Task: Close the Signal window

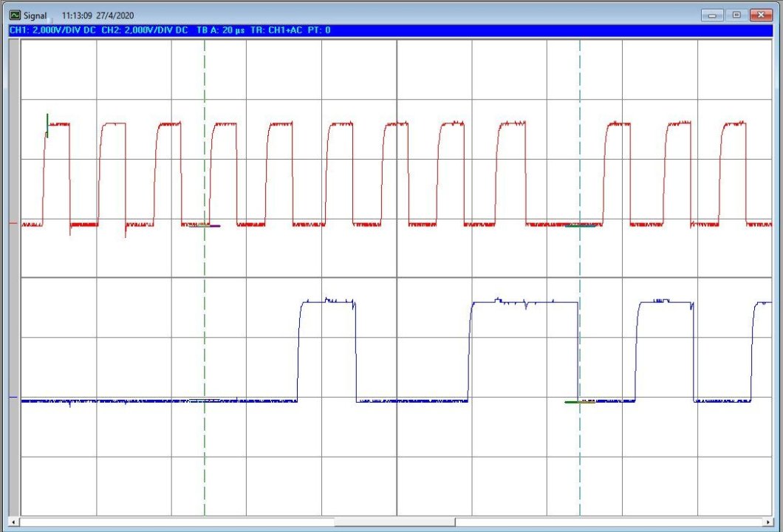Action: click(x=761, y=15)
